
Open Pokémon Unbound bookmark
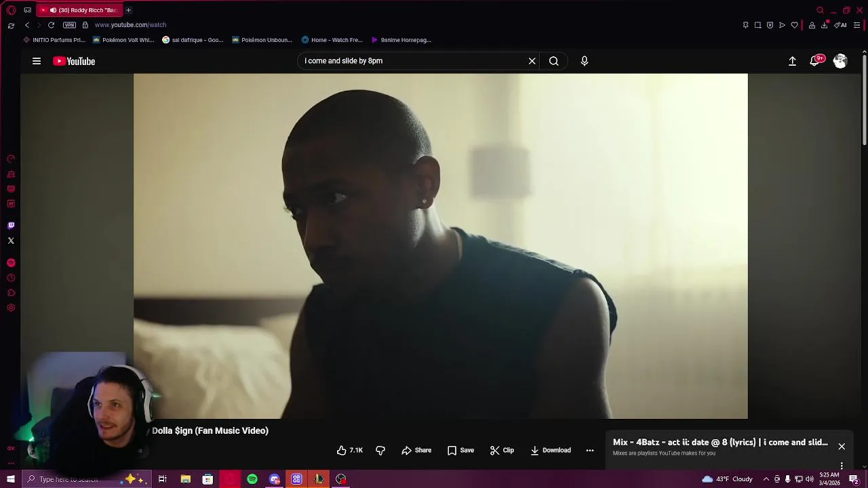(x=262, y=40)
